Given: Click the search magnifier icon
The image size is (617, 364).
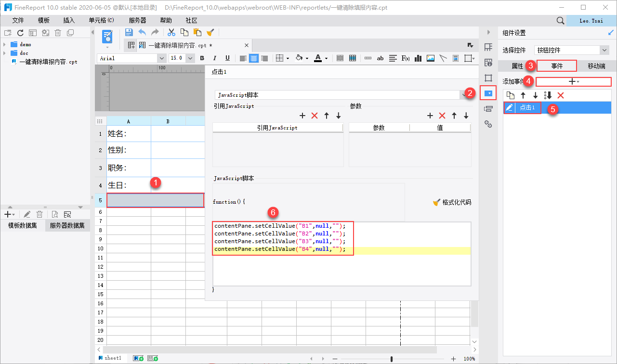Looking at the screenshot, I should pos(560,21).
